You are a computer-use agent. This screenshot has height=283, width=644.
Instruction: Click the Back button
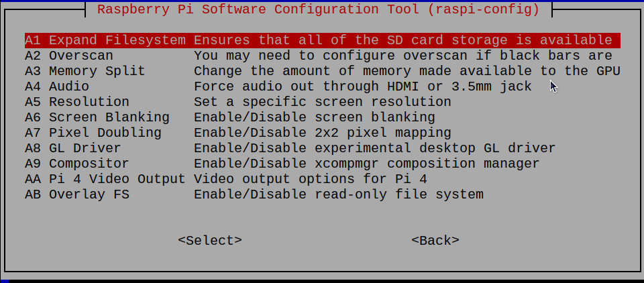(435, 240)
